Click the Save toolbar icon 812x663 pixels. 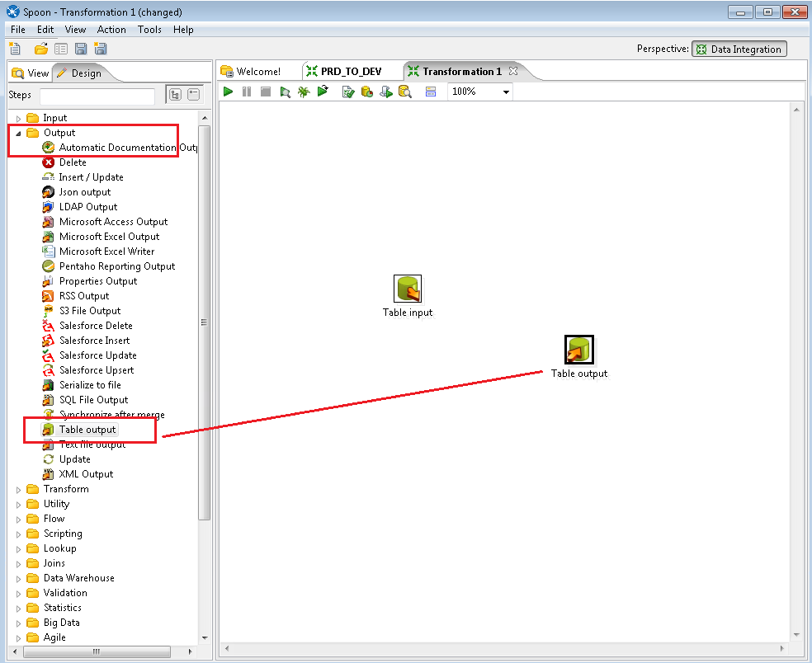tap(80, 49)
